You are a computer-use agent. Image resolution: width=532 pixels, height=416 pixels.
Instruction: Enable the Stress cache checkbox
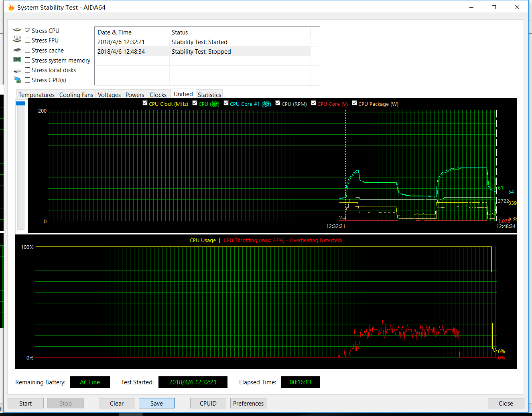tap(28, 50)
